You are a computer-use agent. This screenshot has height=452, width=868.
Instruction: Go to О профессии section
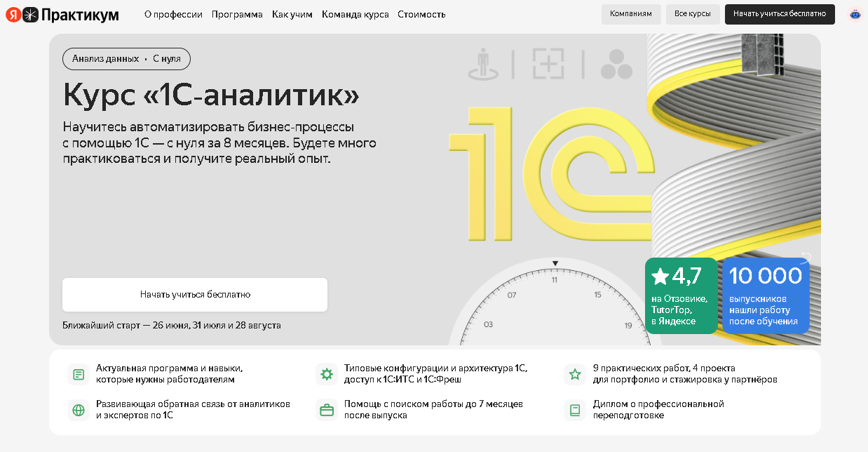(173, 14)
